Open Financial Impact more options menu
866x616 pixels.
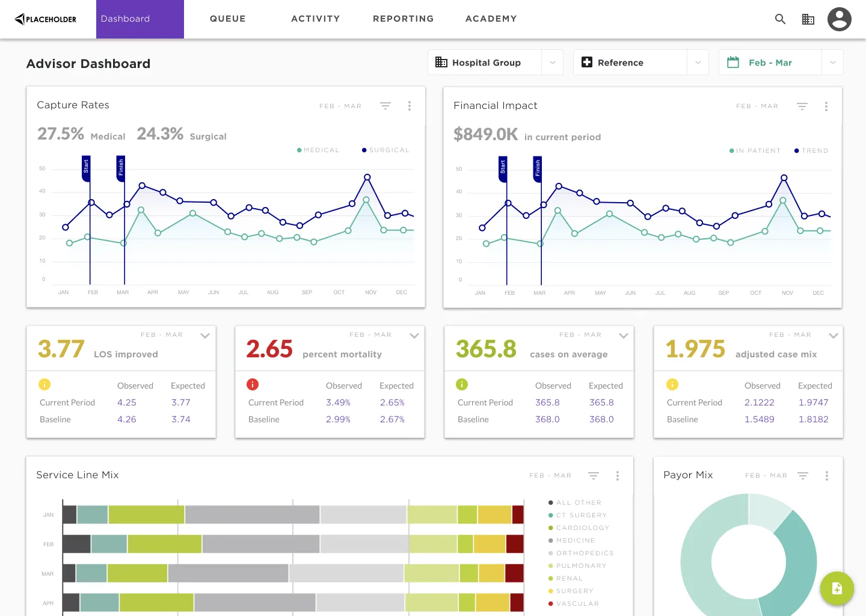[826, 106]
